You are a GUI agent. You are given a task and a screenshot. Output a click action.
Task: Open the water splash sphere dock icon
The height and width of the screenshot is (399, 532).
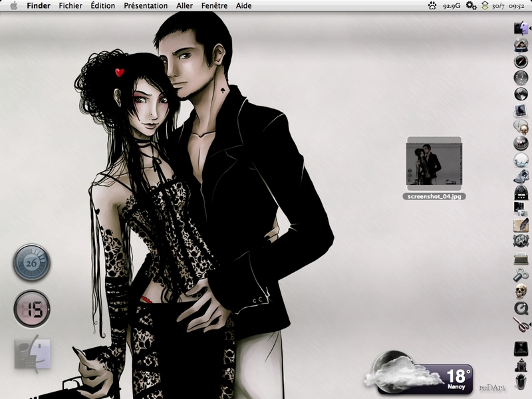521,160
